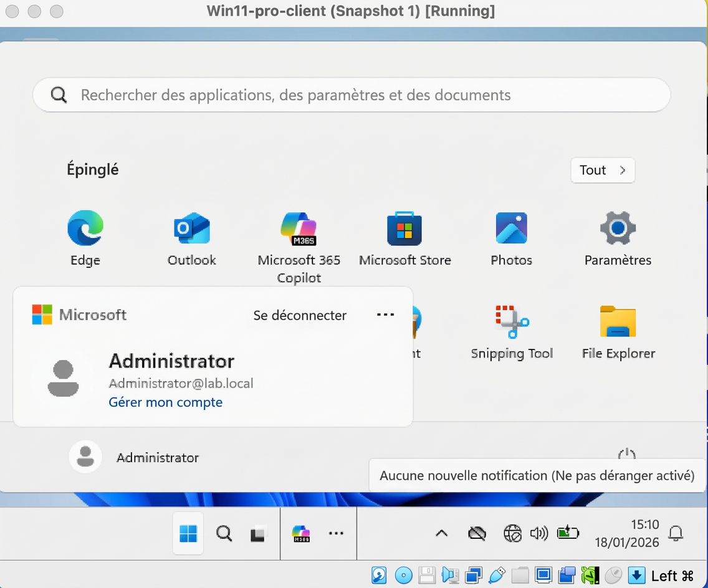
Task: Focus the Rechercher des applications search box
Action: click(x=352, y=95)
